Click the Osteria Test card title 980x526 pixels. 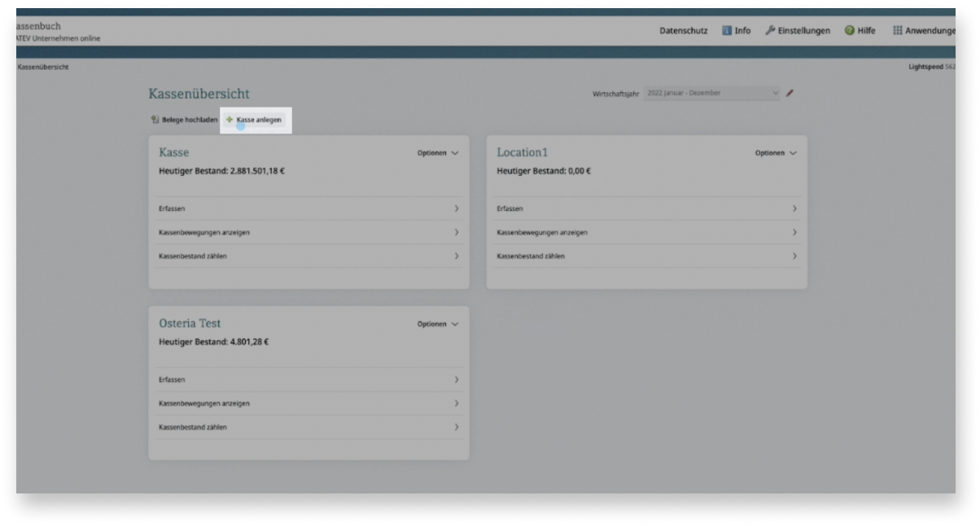190,323
